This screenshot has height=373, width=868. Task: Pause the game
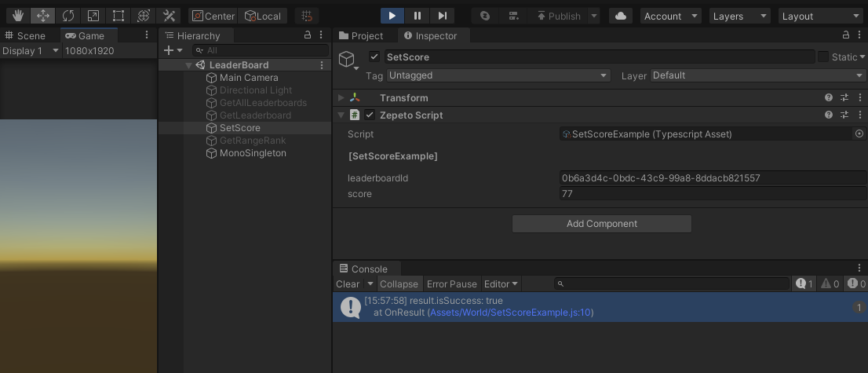418,16
